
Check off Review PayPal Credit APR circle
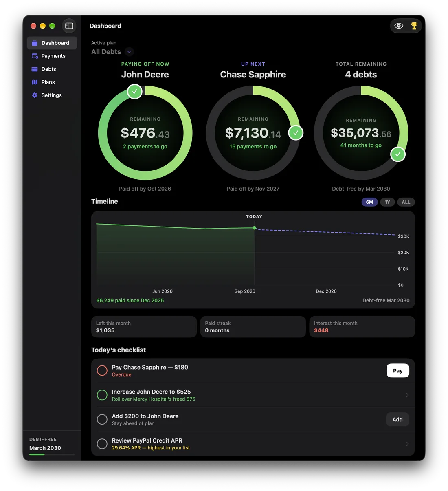102,444
